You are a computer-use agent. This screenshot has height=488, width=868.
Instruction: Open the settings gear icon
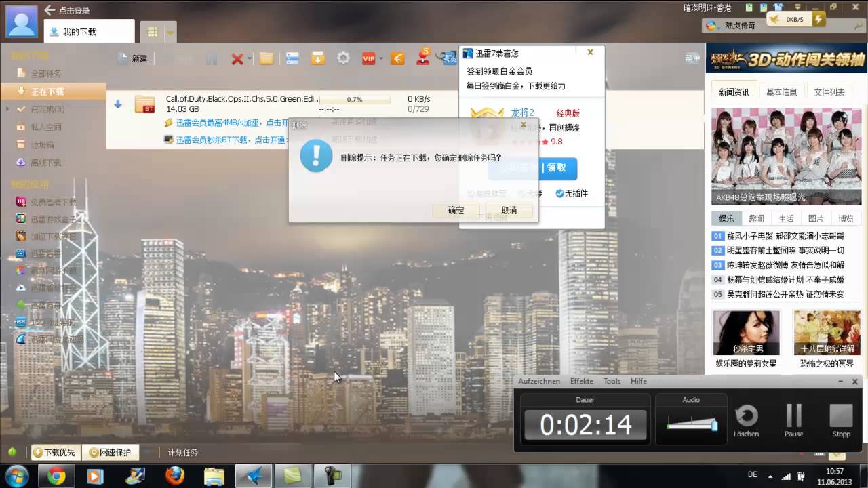click(x=343, y=59)
